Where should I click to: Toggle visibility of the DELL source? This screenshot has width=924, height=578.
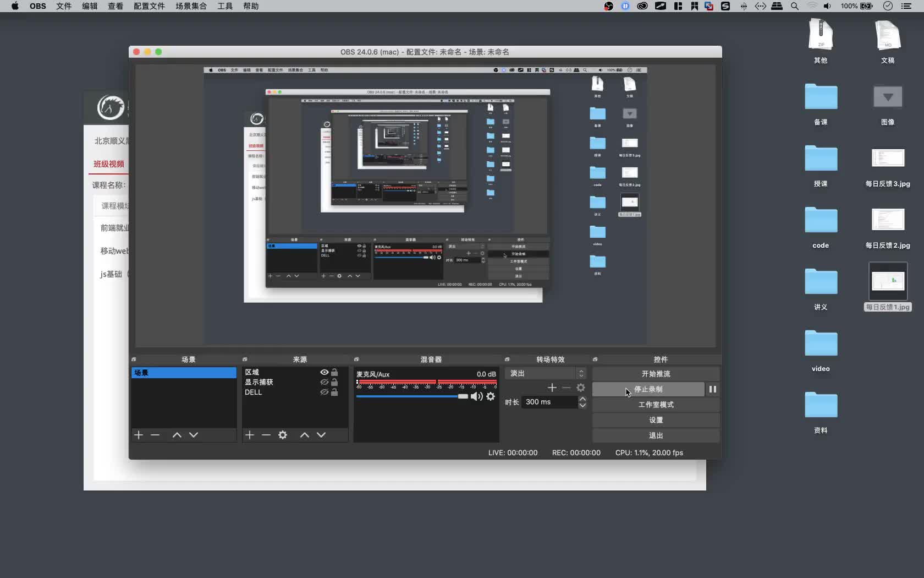click(x=324, y=392)
